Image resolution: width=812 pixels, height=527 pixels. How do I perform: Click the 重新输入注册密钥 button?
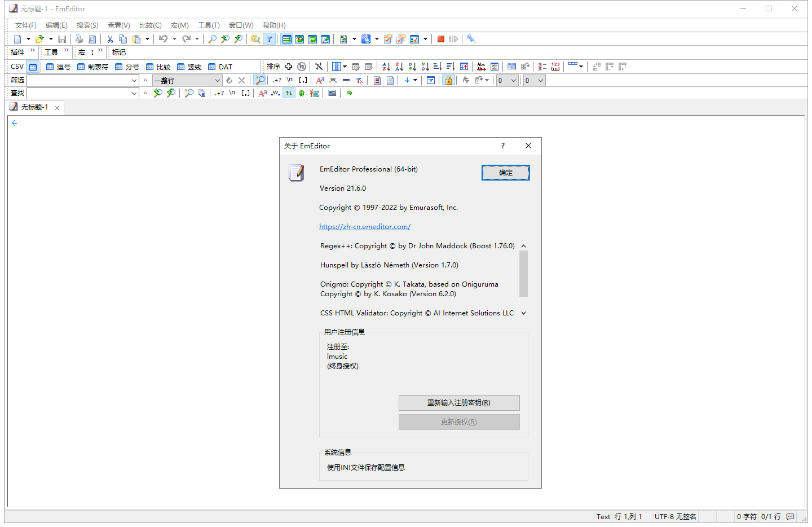click(458, 403)
